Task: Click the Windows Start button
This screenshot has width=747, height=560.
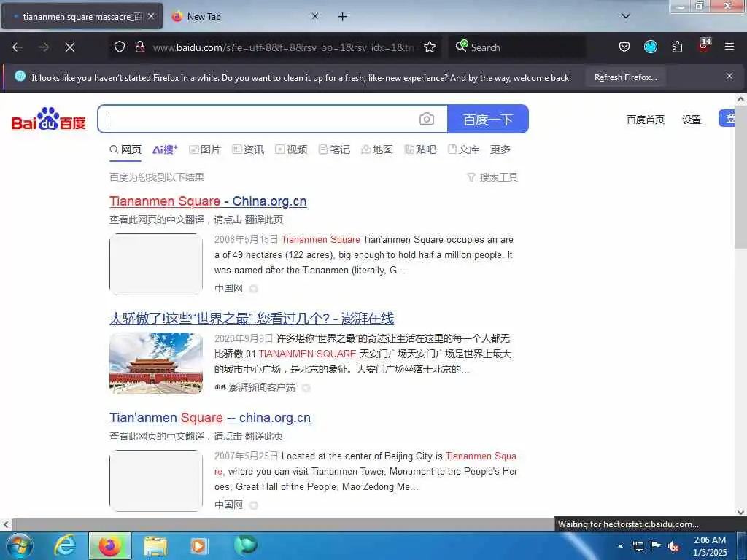Action: [18, 545]
